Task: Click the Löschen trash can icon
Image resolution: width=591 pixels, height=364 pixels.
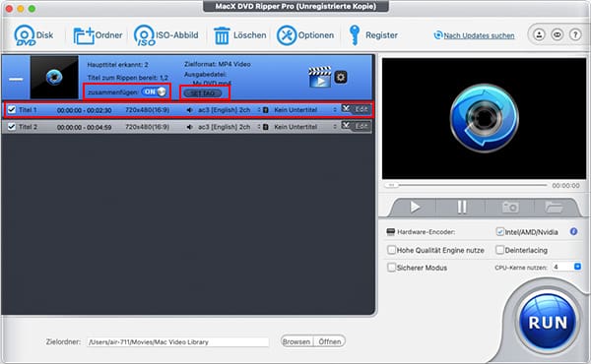Action: coord(222,35)
